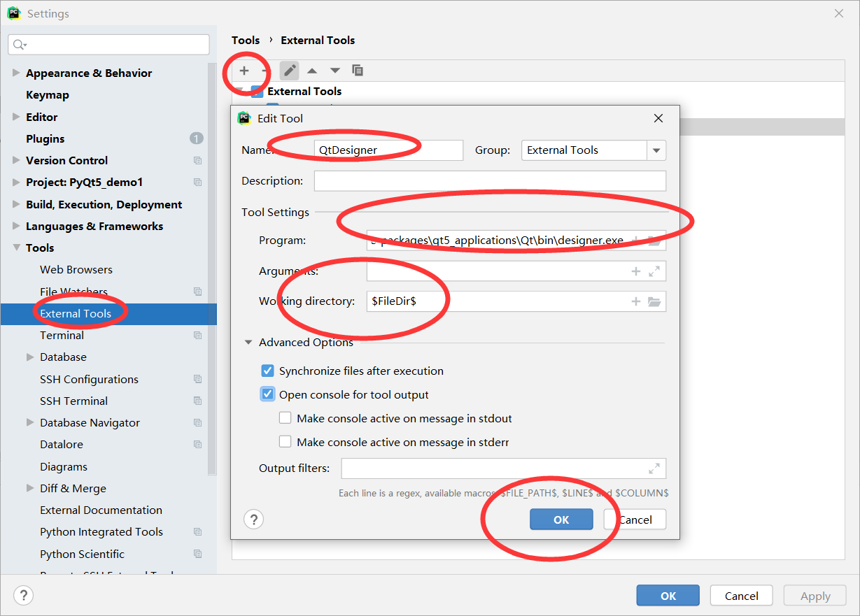Move the selected tool down with the arrow
Screen dimensions: 860x616
pyautogui.click(x=335, y=71)
